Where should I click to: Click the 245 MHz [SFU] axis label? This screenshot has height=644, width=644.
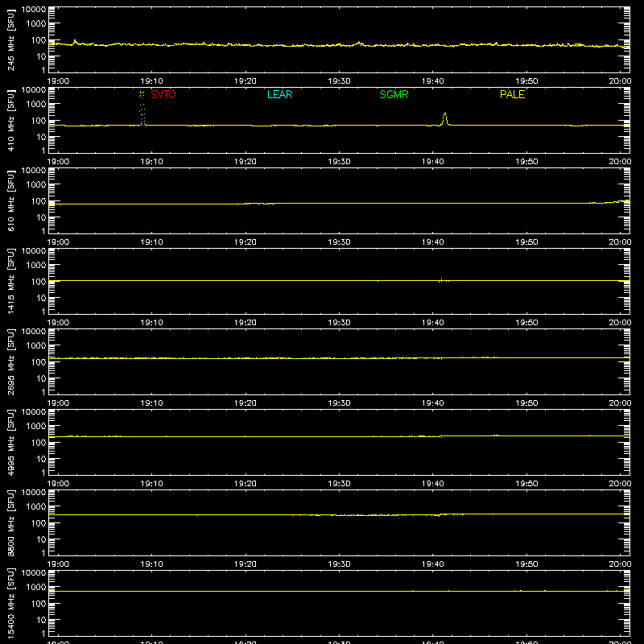pos(10,39)
